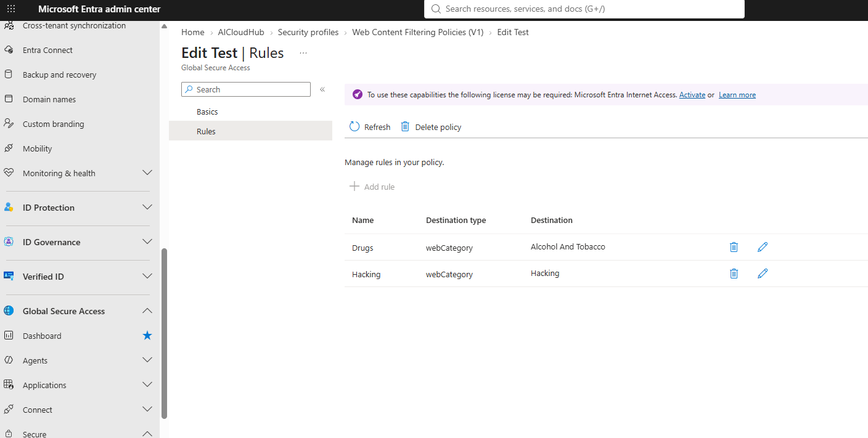Click the Add rule button
Screen dimensions: 868x438
(x=372, y=187)
